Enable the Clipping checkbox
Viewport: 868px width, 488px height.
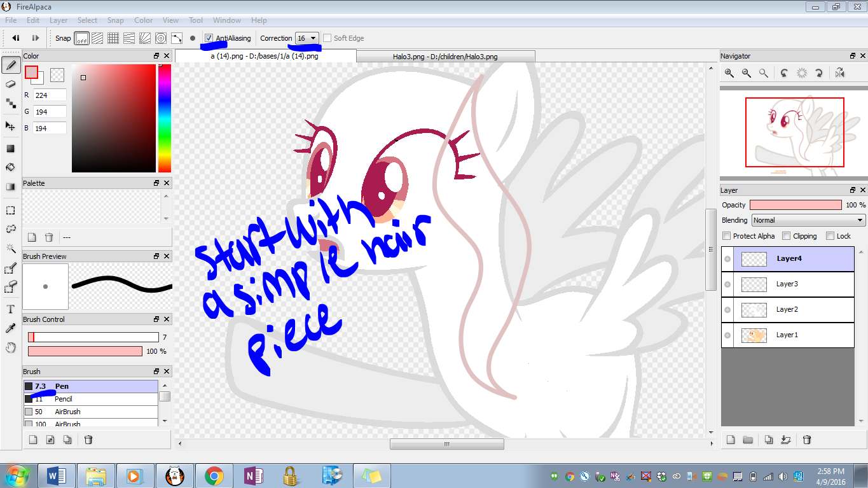click(786, 236)
